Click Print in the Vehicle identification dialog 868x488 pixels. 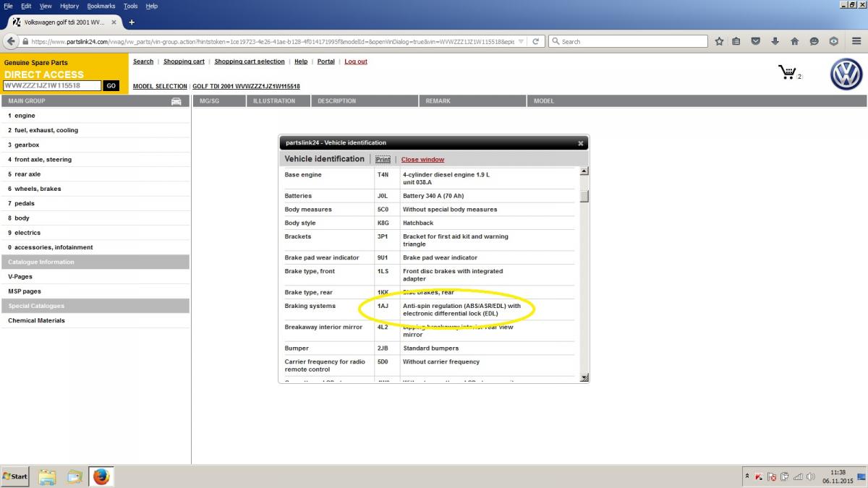[383, 159]
